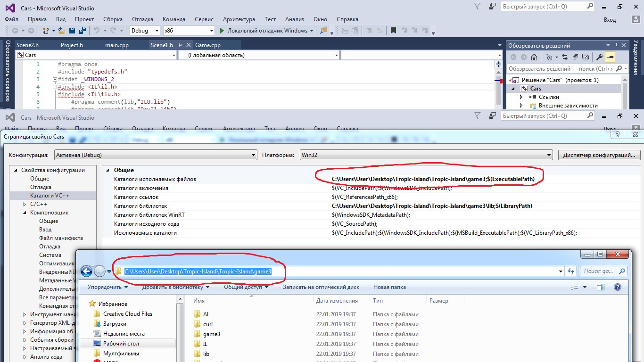Viewport: 644px width, 362px height.
Task: Open the x86 platform dropdown in the toolbar
Action: click(x=189, y=31)
